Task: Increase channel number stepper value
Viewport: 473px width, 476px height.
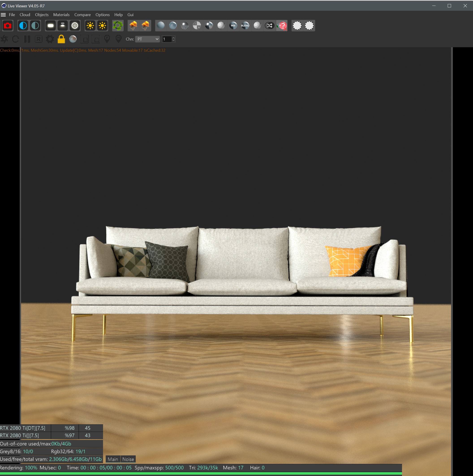Action: [x=173, y=38]
